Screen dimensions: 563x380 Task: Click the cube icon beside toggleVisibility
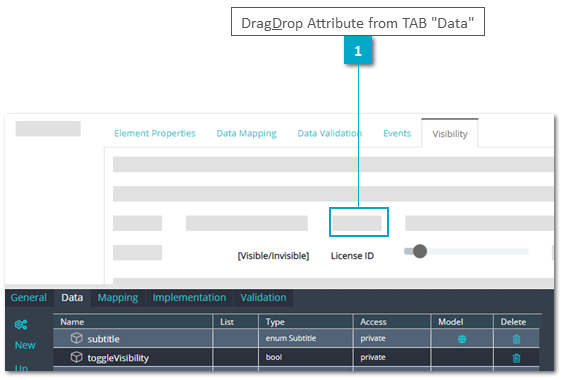[x=76, y=357]
